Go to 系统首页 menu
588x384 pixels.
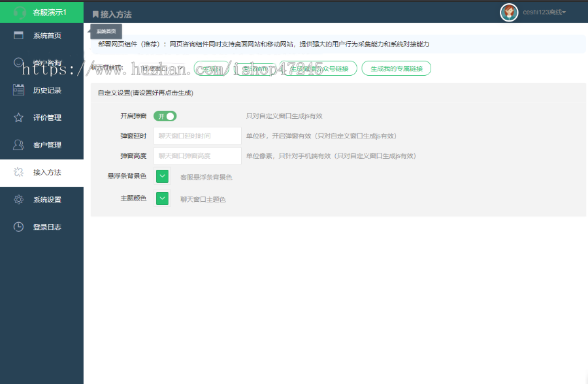click(x=42, y=35)
